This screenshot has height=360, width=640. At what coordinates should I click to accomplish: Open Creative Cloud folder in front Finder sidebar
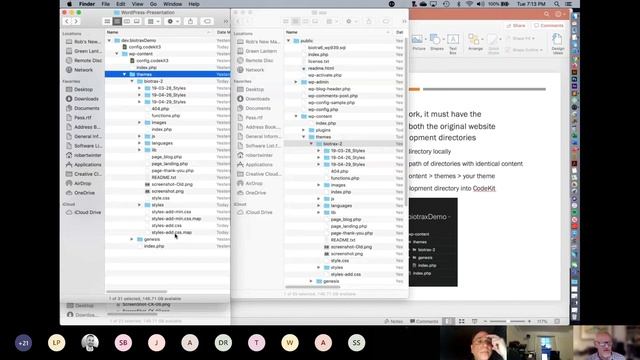(x=83, y=174)
